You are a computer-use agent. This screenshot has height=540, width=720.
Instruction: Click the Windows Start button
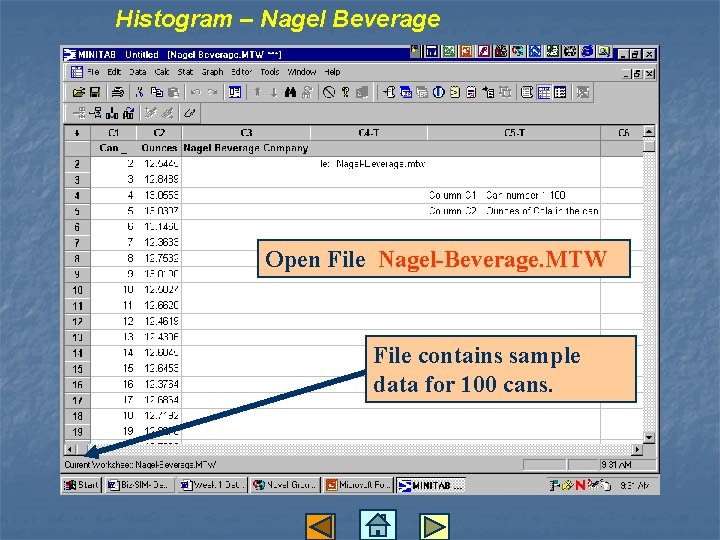click(x=82, y=485)
